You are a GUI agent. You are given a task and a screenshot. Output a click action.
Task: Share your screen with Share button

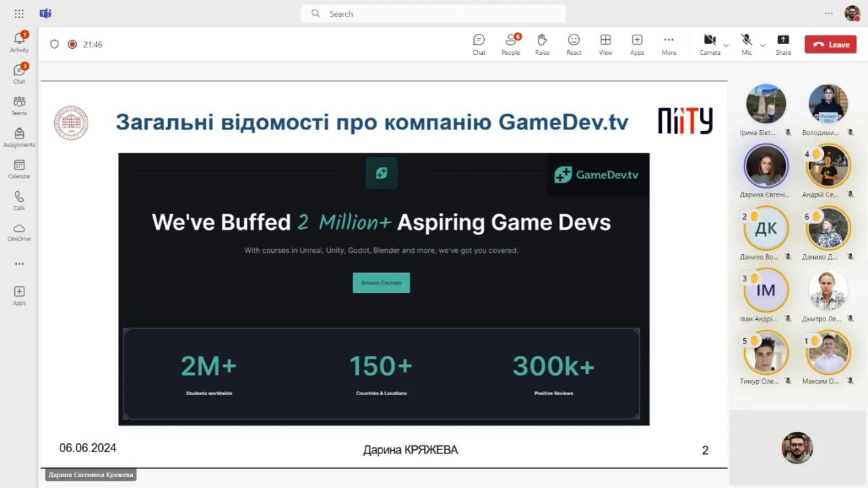point(783,44)
